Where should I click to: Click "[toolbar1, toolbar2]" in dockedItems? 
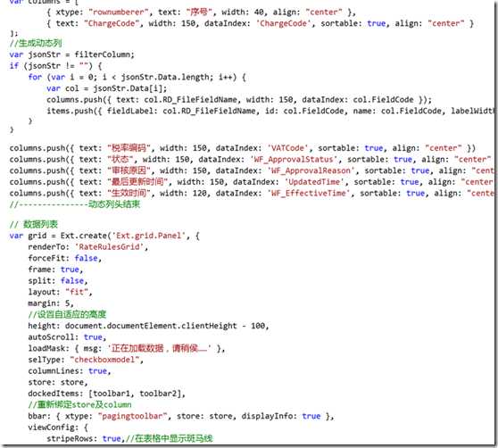[x=136, y=394]
